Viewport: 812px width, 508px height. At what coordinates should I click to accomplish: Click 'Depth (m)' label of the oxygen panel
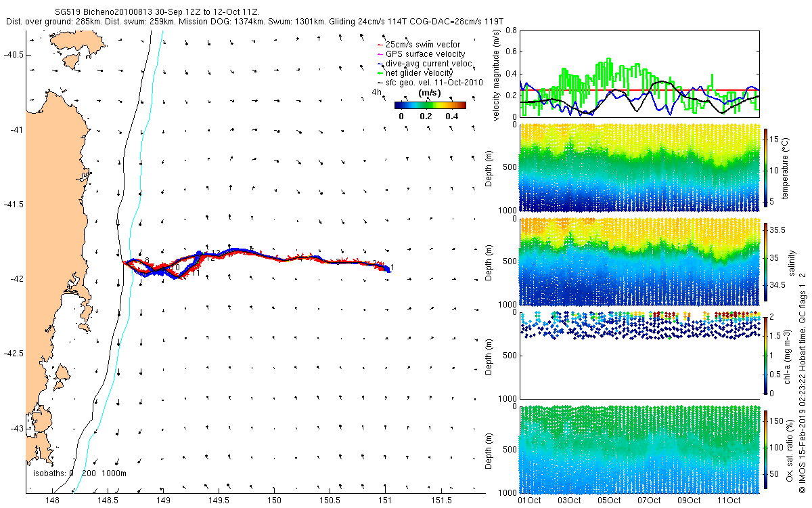(489, 450)
